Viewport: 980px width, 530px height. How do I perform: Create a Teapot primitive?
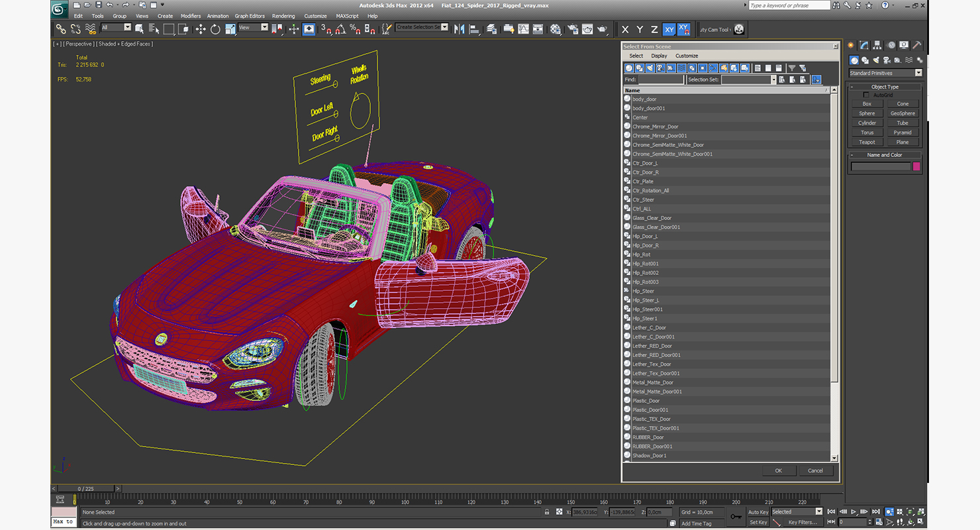(867, 142)
